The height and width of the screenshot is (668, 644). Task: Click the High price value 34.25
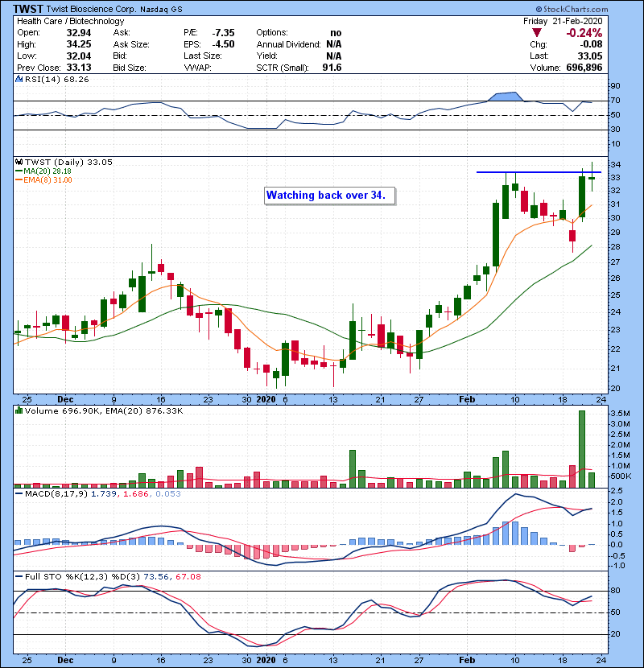[79, 44]
